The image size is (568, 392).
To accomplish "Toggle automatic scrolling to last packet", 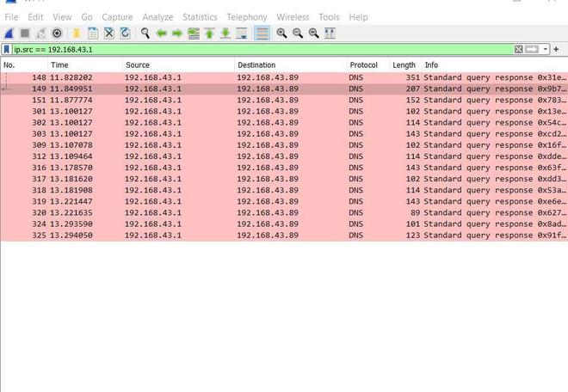I will [x=242, y=34].
